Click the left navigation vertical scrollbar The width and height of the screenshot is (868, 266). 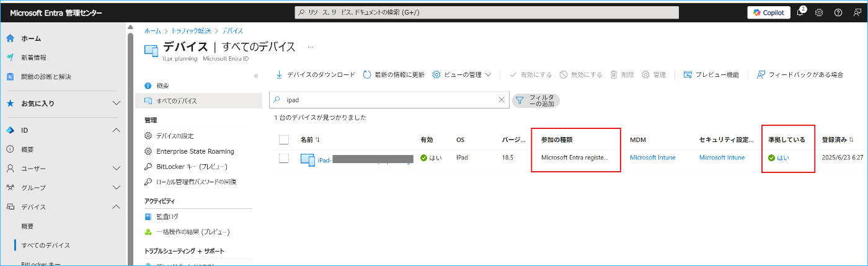[130, 149]
